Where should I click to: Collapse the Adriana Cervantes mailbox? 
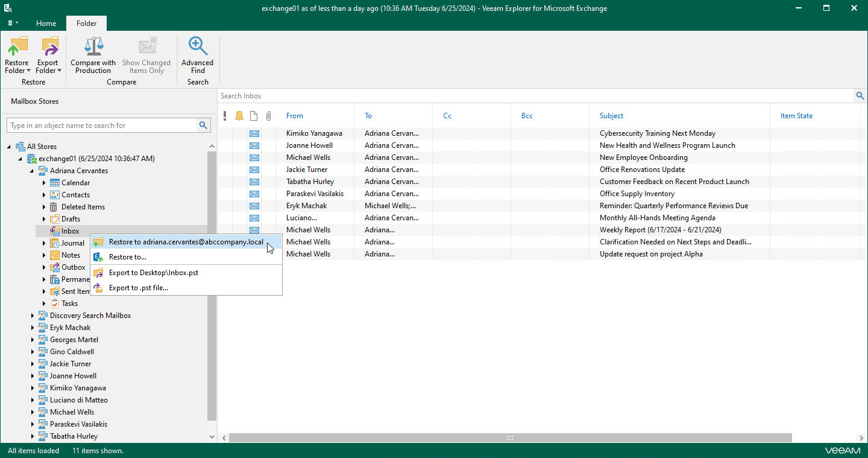31,170
